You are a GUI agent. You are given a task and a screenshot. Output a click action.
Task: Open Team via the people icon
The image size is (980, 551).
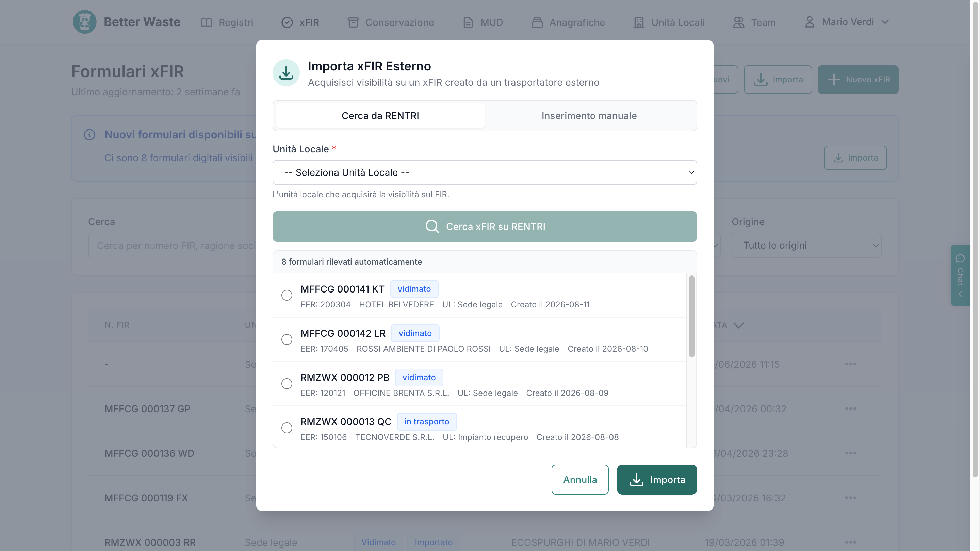[x=738, y=22]
